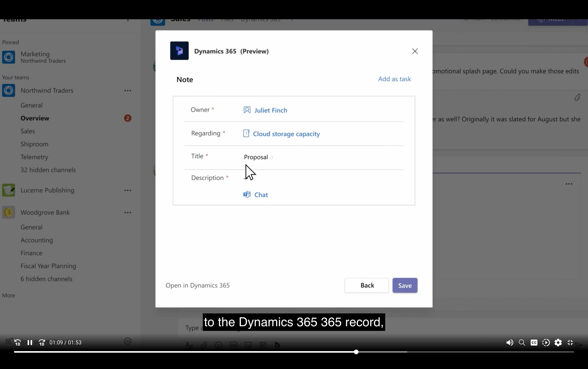Toggle closed captions in video player
Viewport: 588px width, 369px height.
(x=534, y=343)
